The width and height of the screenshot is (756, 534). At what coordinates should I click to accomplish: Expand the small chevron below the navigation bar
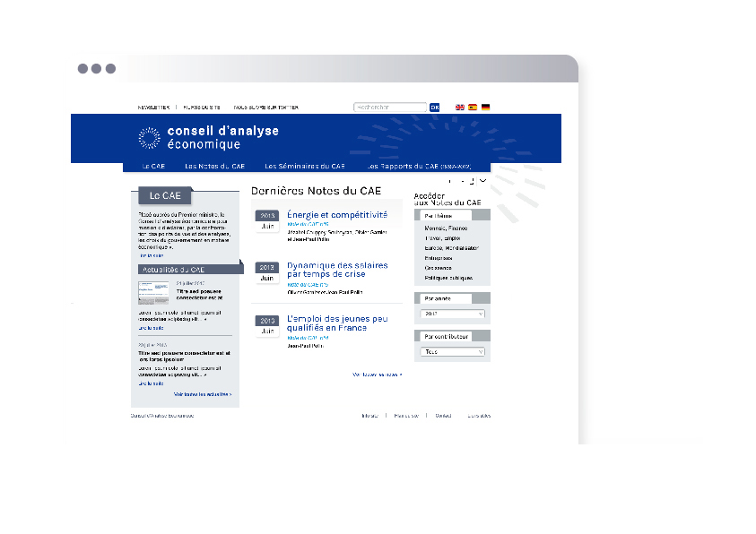[x=482, y=181]
